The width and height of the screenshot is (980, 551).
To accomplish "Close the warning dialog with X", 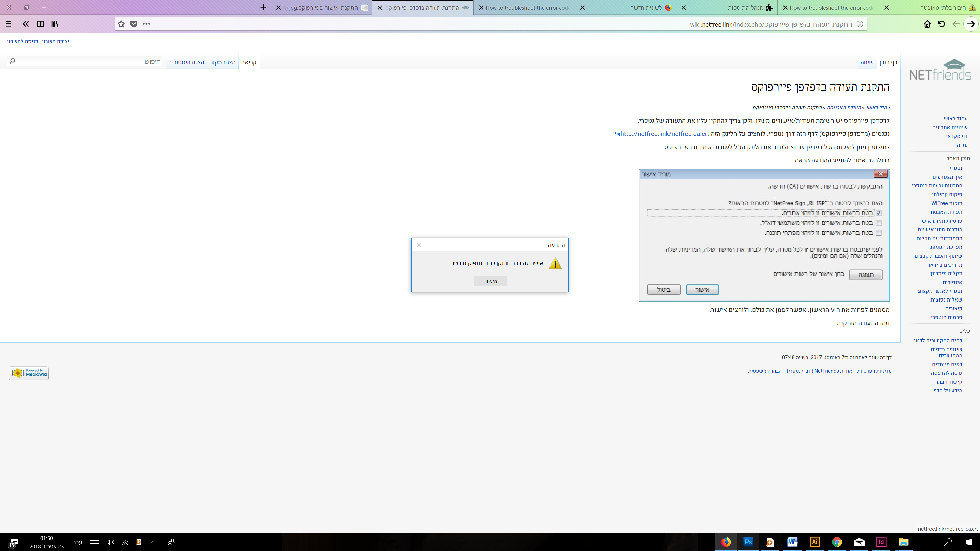I will [x=419, y=245].
